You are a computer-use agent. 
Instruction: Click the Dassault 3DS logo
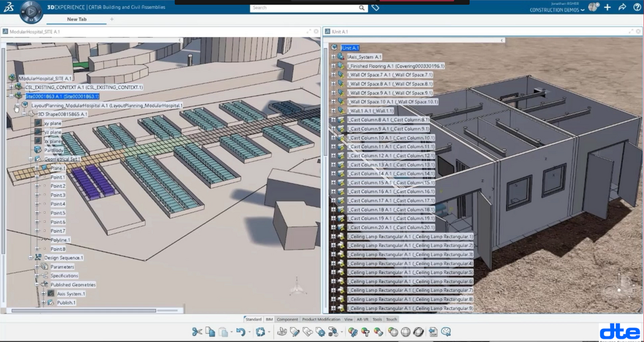point(8,8)
